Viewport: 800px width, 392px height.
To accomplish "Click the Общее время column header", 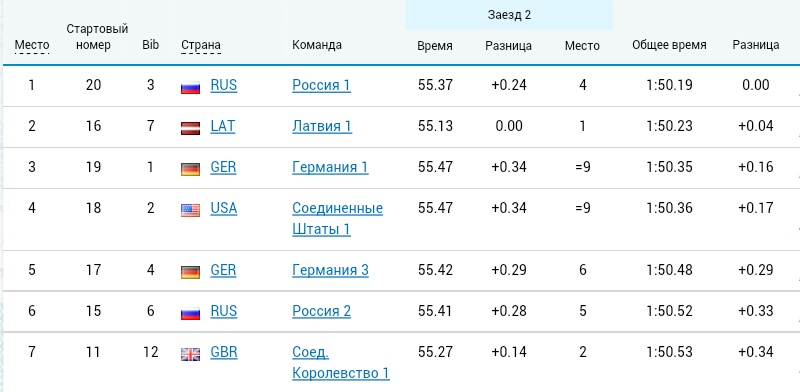I will (669, 45).
